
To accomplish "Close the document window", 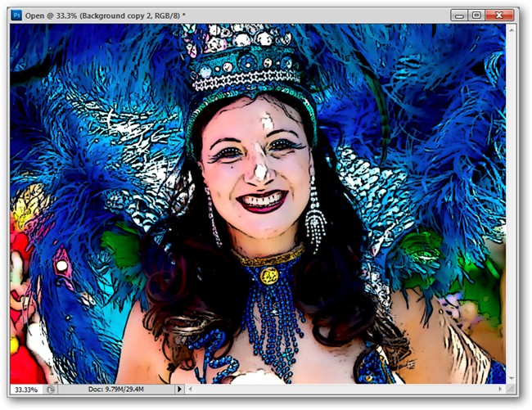I will pos(499,16).
